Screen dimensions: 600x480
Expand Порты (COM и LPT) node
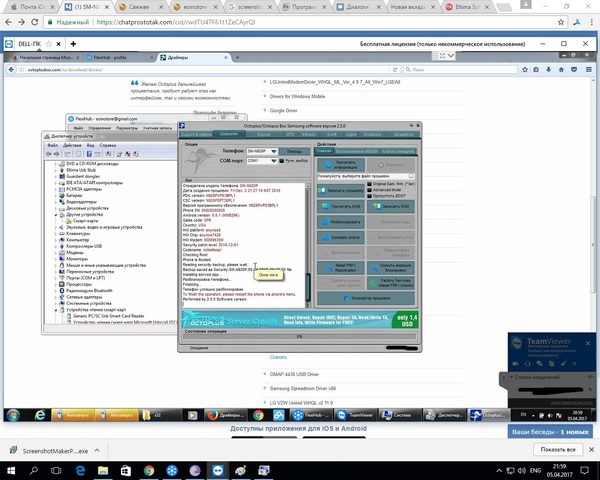coord(55,278)
